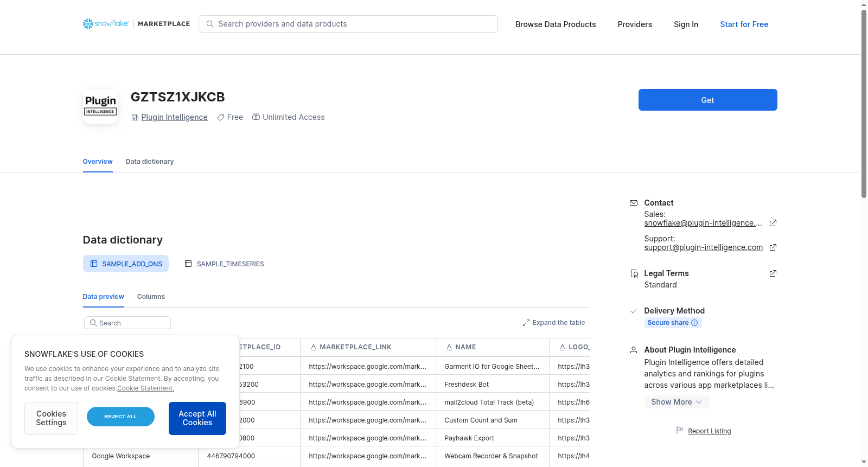Open Browse Data Products in the header
This screenshot has width=868, height=467.
tap(556, 24)
